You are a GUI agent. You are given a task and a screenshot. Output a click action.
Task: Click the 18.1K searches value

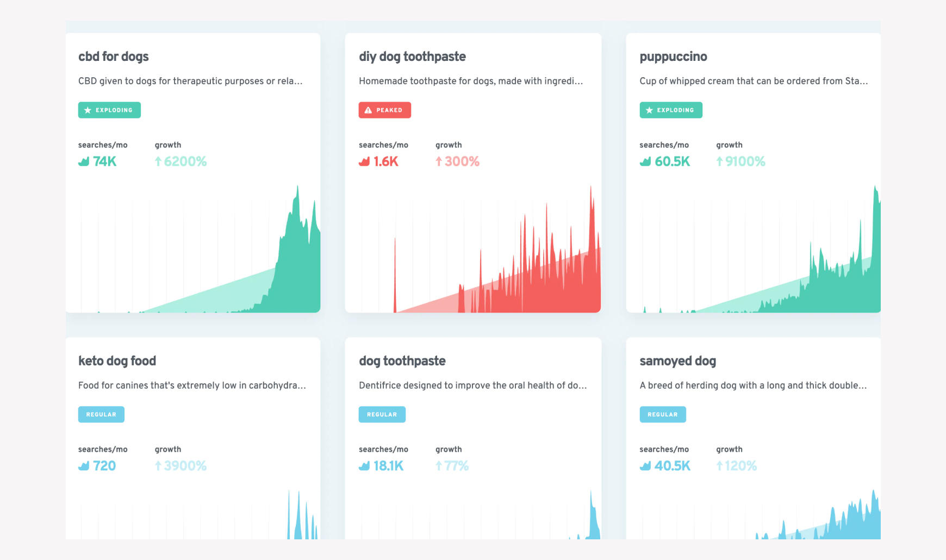[x=389, y=466]
